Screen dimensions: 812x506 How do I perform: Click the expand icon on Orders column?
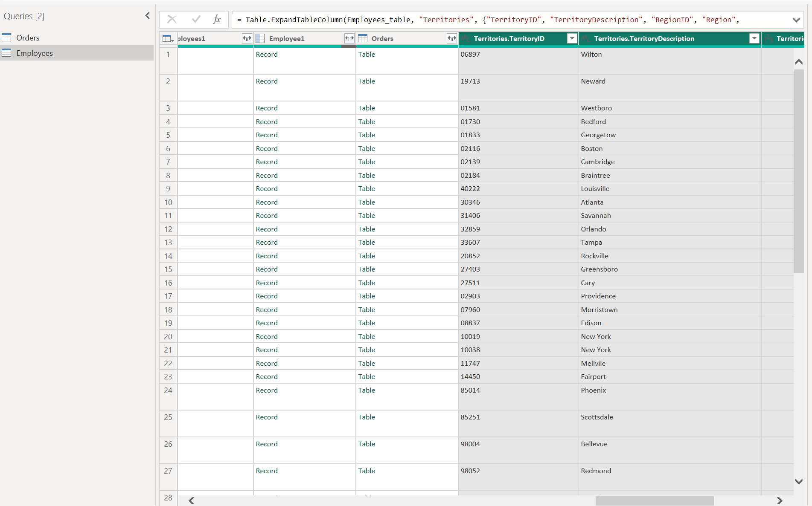451,38
